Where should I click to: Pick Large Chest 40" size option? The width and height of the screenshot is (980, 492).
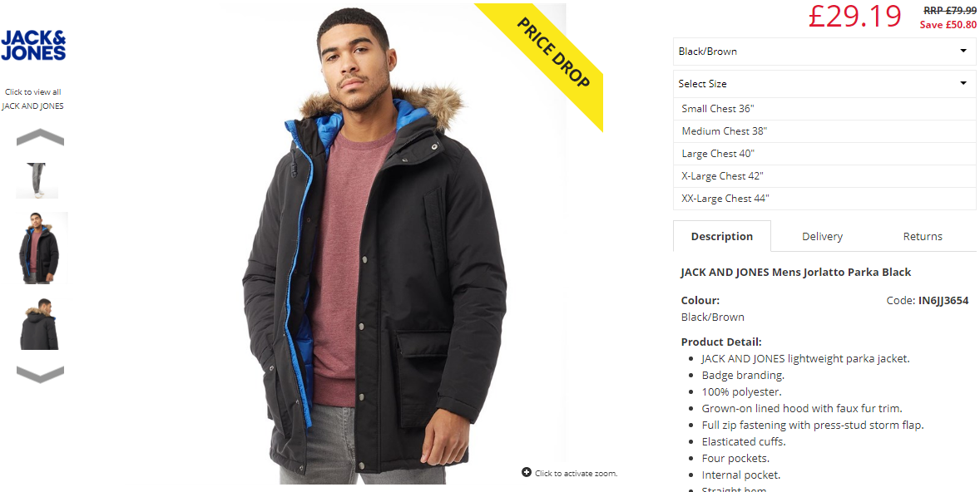pos(824,154)
